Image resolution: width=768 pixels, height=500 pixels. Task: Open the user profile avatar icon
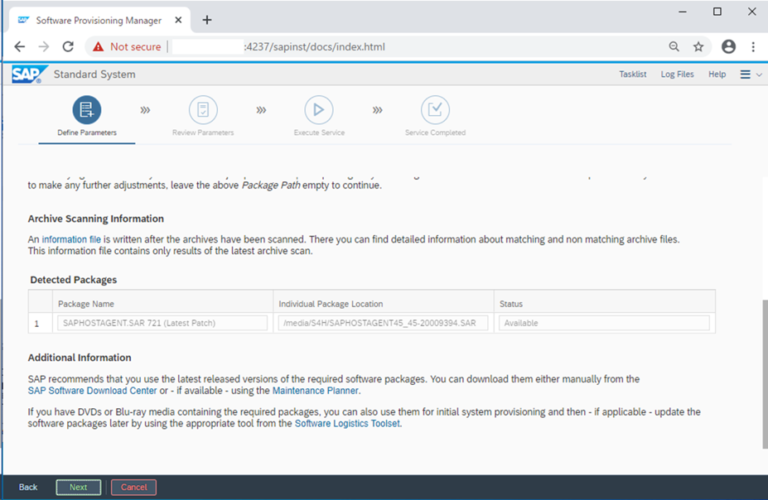[728, 46]
